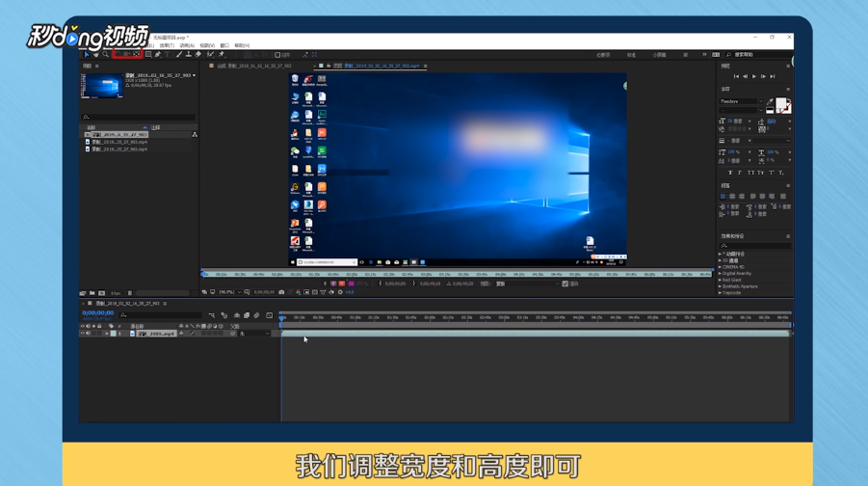Open the font style dropdown

click(741, 110)
